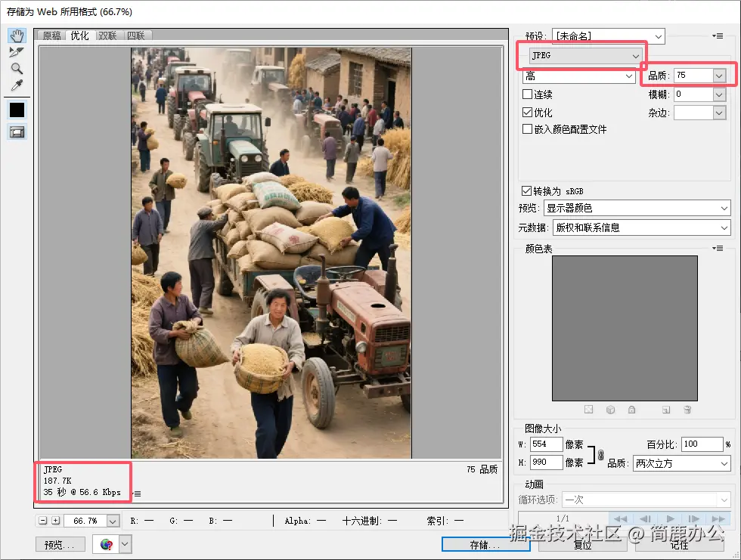This screenshot has width=741, height=560.
Task: Click the tractor image preview
Action: click(x=271, y=252)
